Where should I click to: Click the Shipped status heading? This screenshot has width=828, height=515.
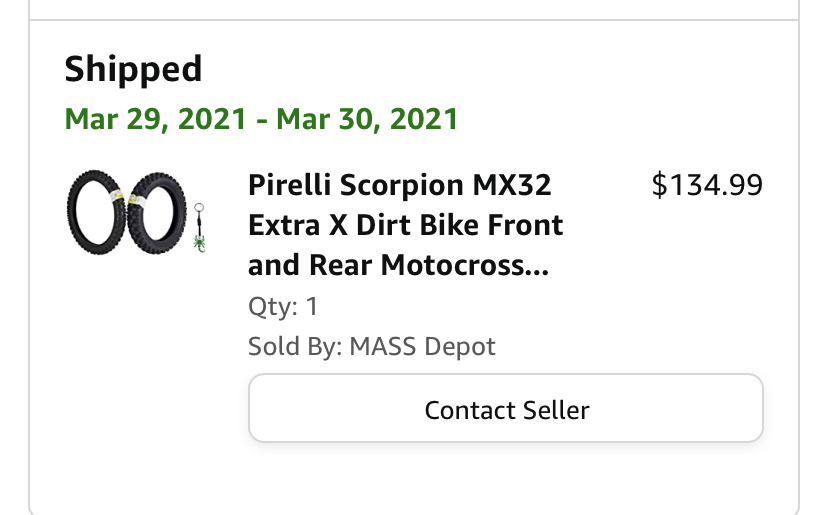pyautogui.click(x=133, y=69)
